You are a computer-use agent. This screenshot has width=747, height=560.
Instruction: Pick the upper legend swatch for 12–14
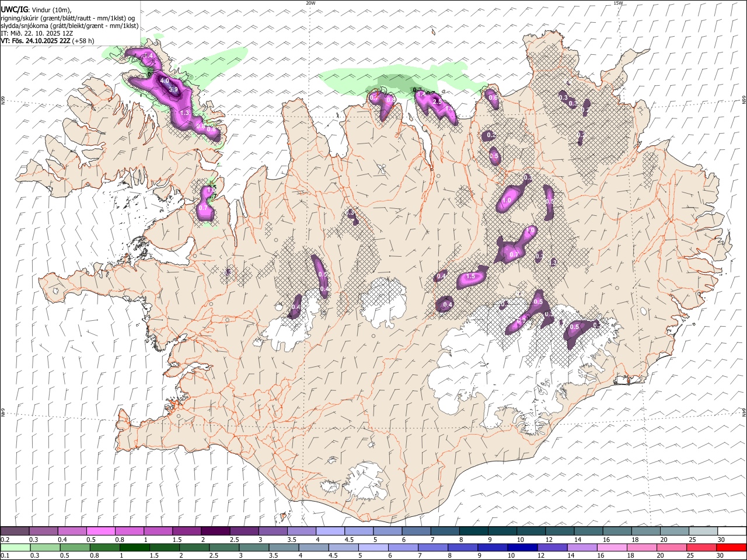tap(560, 531)
